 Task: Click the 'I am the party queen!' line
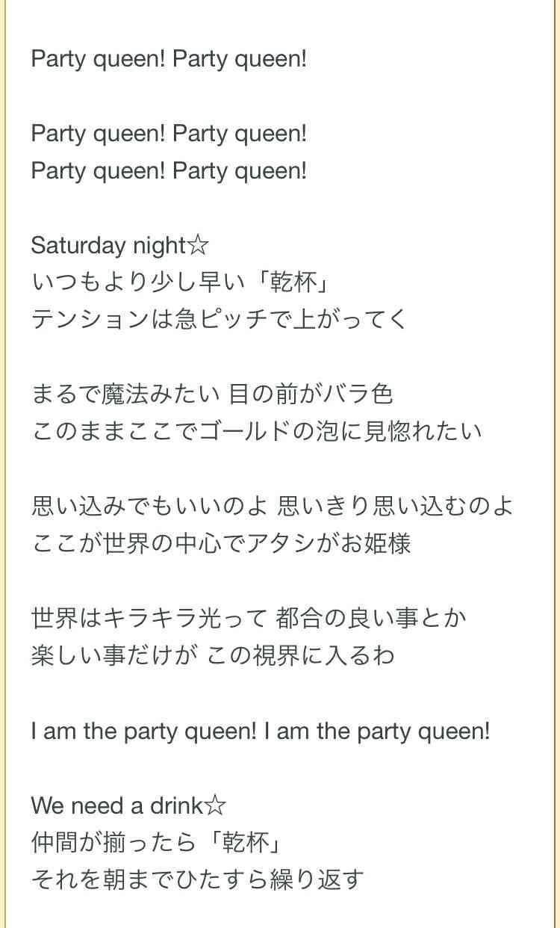point(261,730)
